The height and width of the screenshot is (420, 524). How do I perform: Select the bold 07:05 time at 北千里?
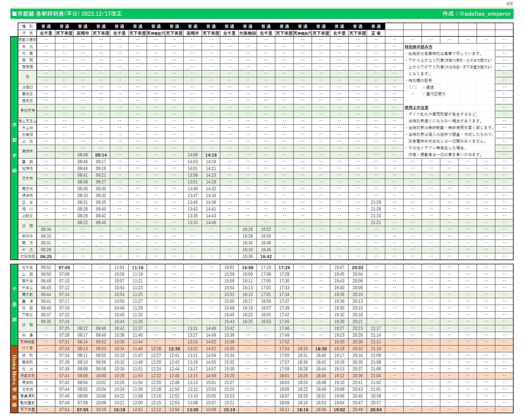coord(64,267)
